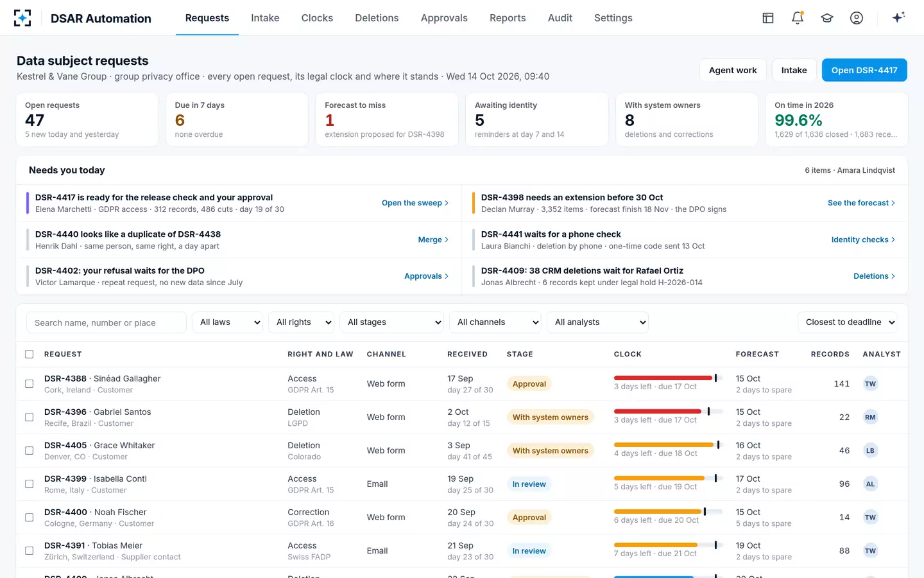
Task: Click In review badge on DSR-4399
Action: 529,484
